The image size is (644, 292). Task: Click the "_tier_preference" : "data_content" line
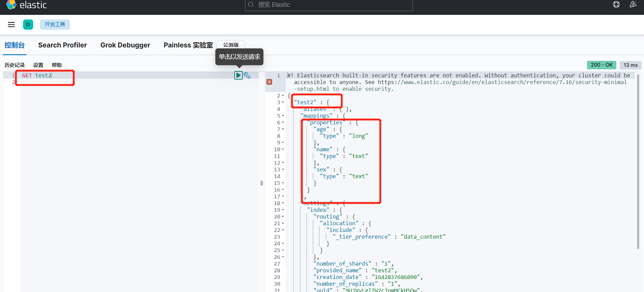click(x=389, y=237)
